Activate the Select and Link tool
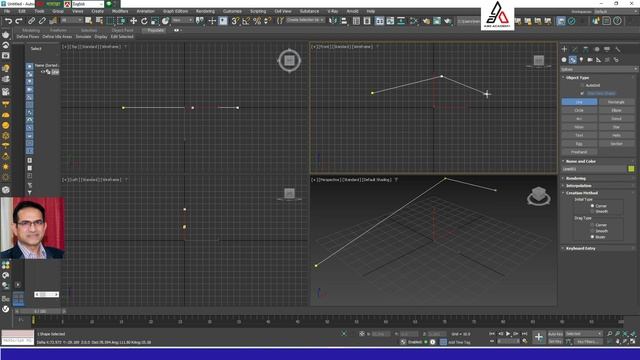640x360 pixels. pos(31,21)
